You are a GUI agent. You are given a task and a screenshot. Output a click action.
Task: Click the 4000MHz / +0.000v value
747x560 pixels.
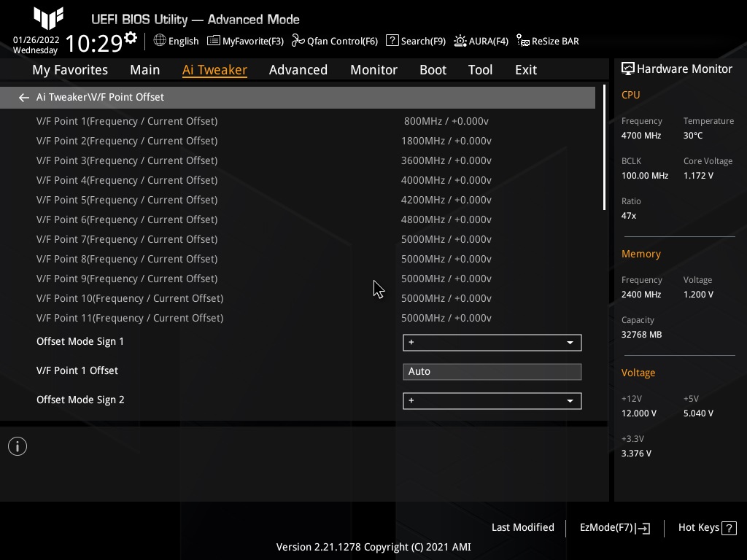point(446,180)
